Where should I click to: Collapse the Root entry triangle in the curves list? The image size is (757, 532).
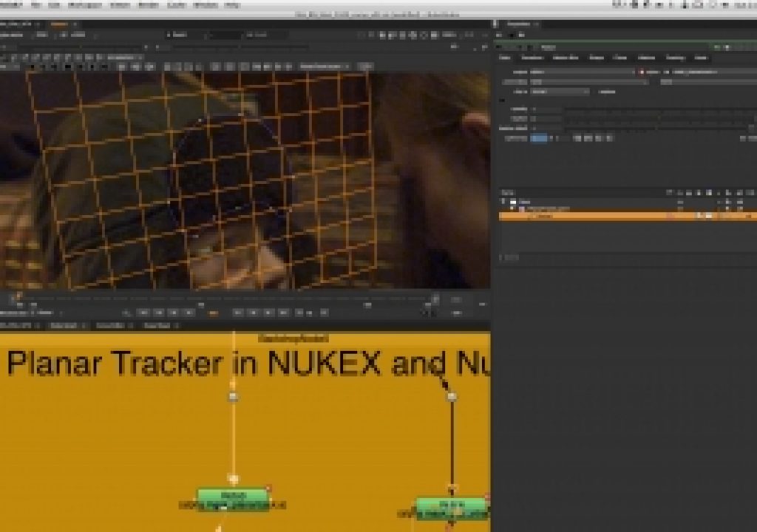[503, 202]
